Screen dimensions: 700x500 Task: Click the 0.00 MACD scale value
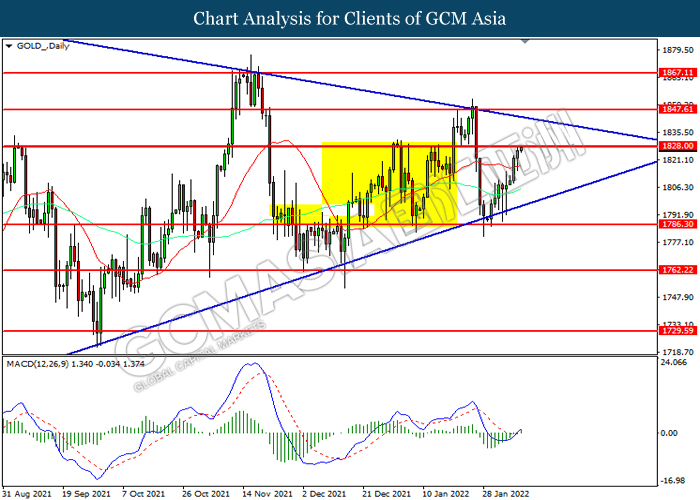click(x=669, y=433)
